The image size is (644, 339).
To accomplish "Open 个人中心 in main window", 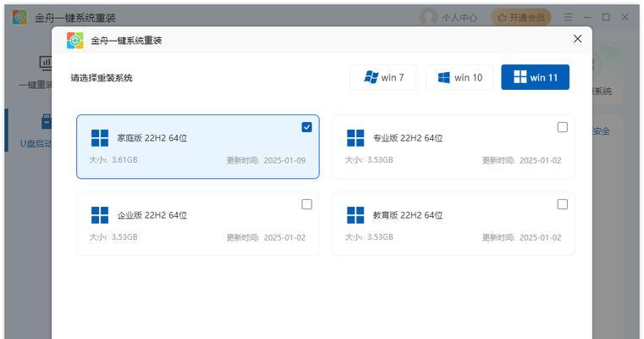I will tap(460, 18).
